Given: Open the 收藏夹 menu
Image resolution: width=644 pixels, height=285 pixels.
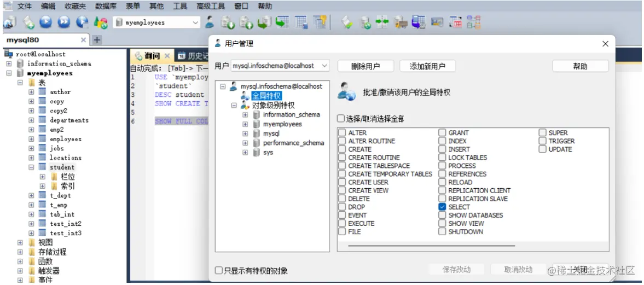Looking at the screenshot, I should click(x=75, y=6).
